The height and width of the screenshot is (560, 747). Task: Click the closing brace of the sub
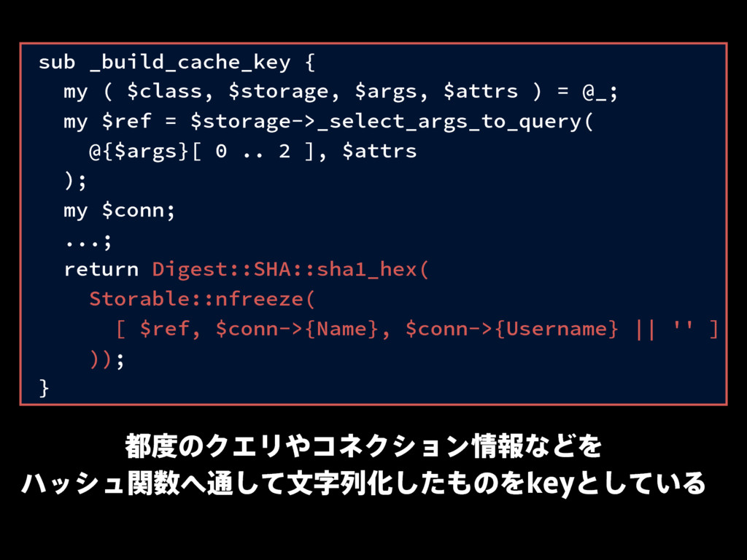tap(44, 388)
